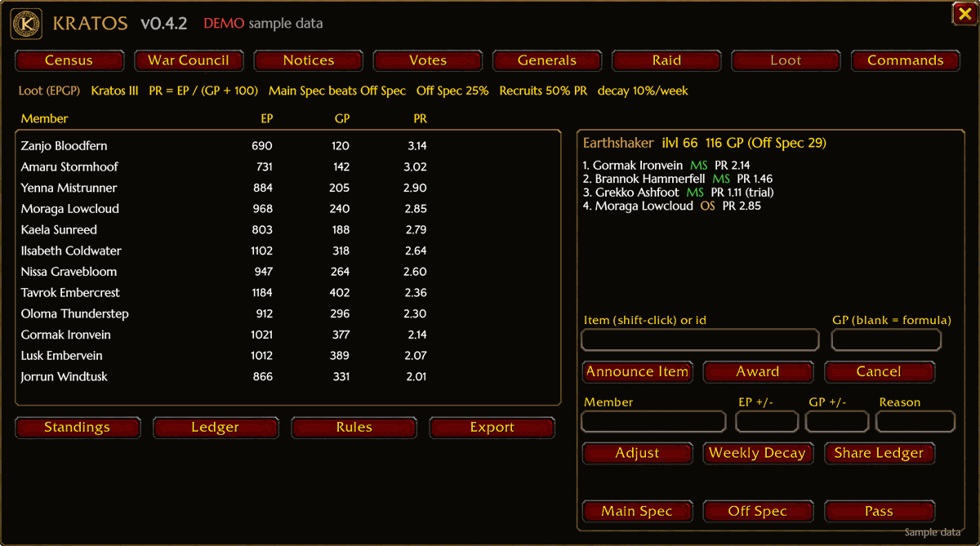
Task: Sort by the EP column header
Action: point(266,119)
